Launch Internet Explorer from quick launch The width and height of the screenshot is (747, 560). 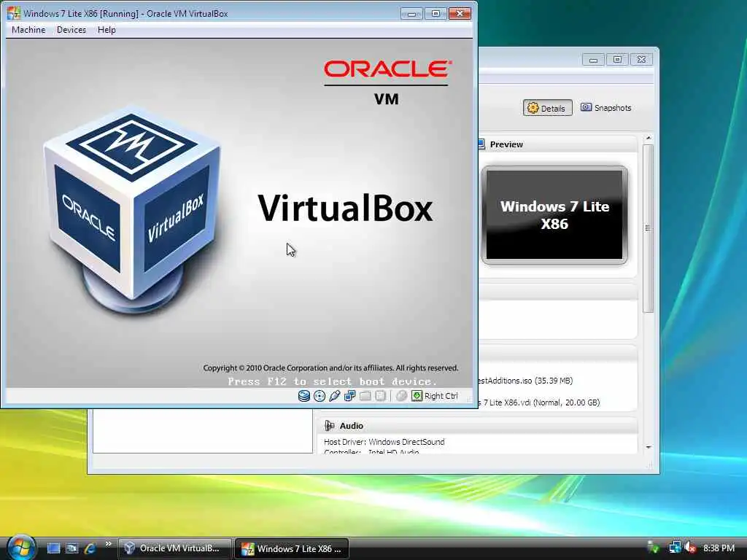click(x=90, y=548)
